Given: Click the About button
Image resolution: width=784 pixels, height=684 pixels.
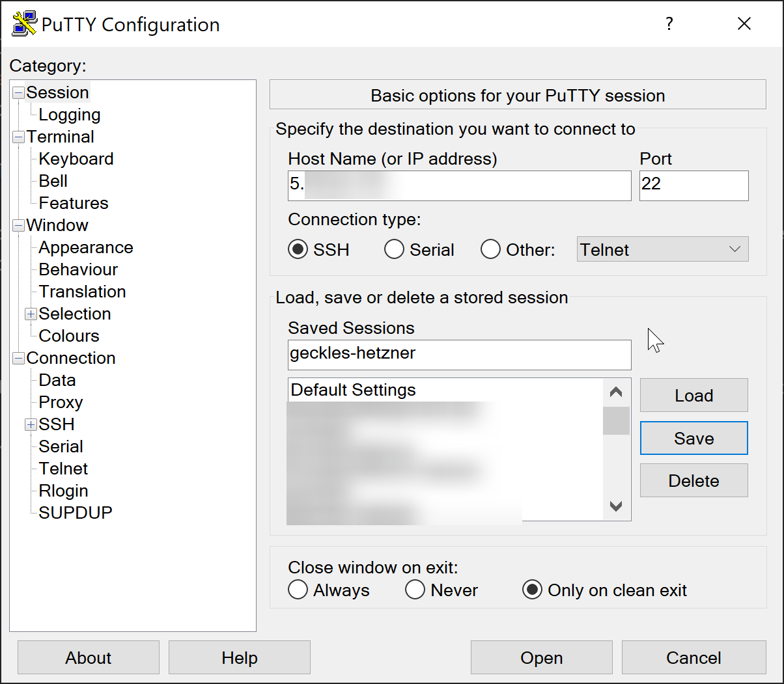Looking at the screenshot, I should [x=89, y=657].
